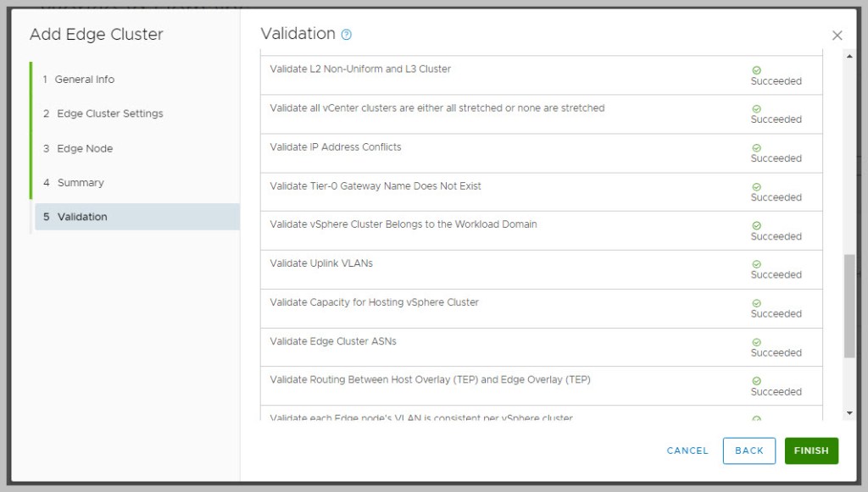Click success icon for Host Overlay TEP routing check
The width and height of the screenshot is (868, 492).
756,381
